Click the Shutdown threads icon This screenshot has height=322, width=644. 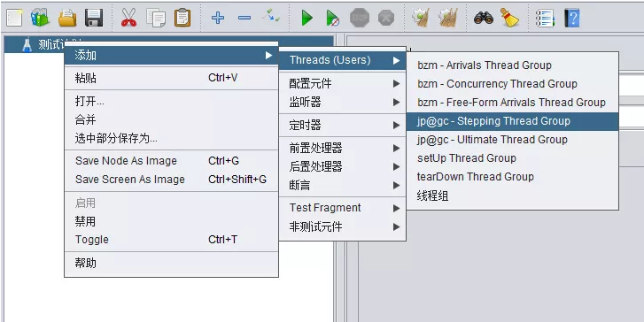pyautogui.click(x=386, y=18)
